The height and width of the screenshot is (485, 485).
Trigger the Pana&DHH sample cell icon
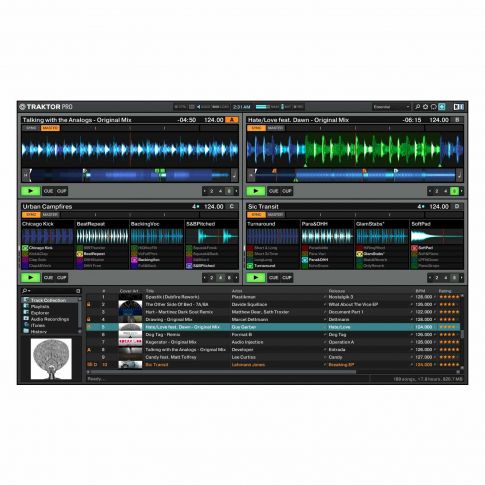pos(305,260)
